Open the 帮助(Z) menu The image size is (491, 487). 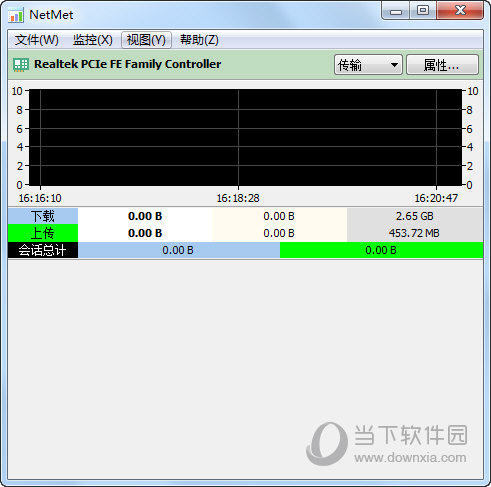[199, 40]
